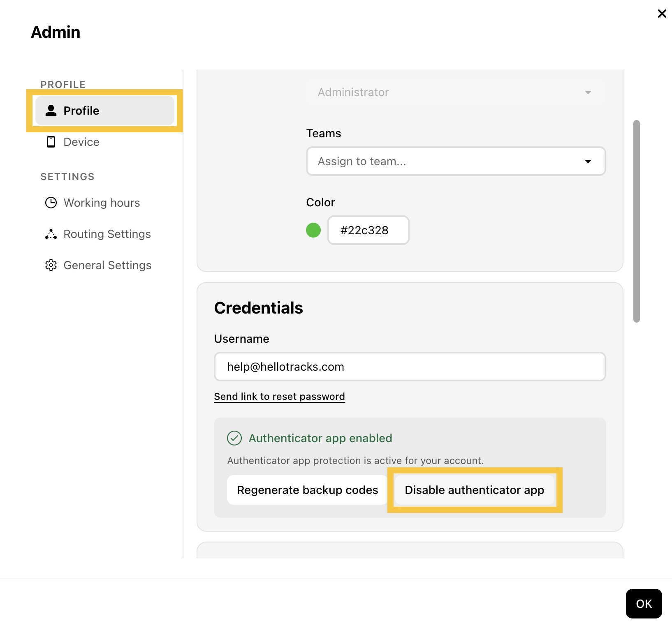Click the green checkmark authenticator icon
The width and height of the screenshot is (672, 623).
(234, 438)
